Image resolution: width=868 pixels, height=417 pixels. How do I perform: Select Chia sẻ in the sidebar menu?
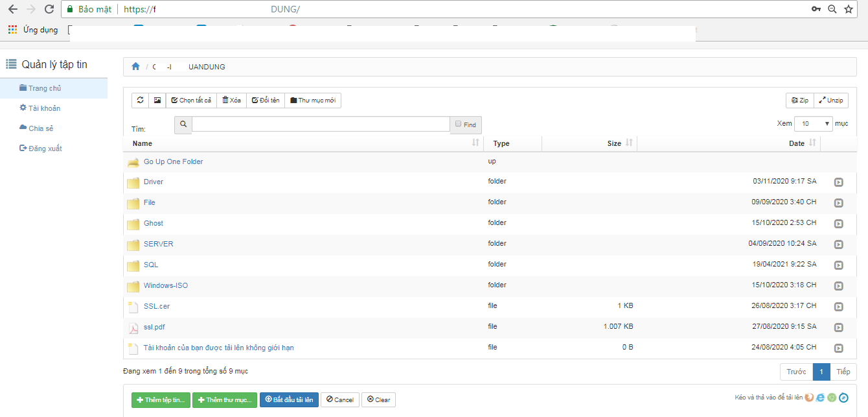click(x=40, y=128)
